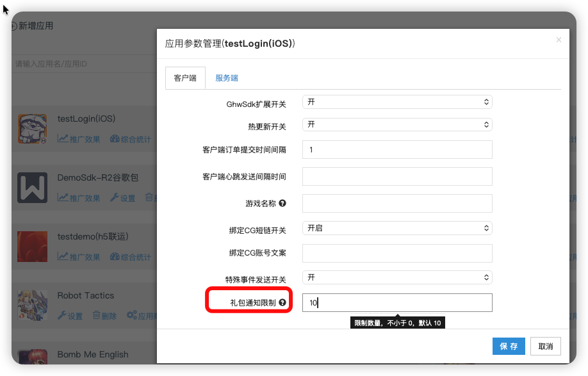Open testdemo(h5联运) app name
Image resolution: width=588 pixels, height=376 pixels.
coord(93,236)
